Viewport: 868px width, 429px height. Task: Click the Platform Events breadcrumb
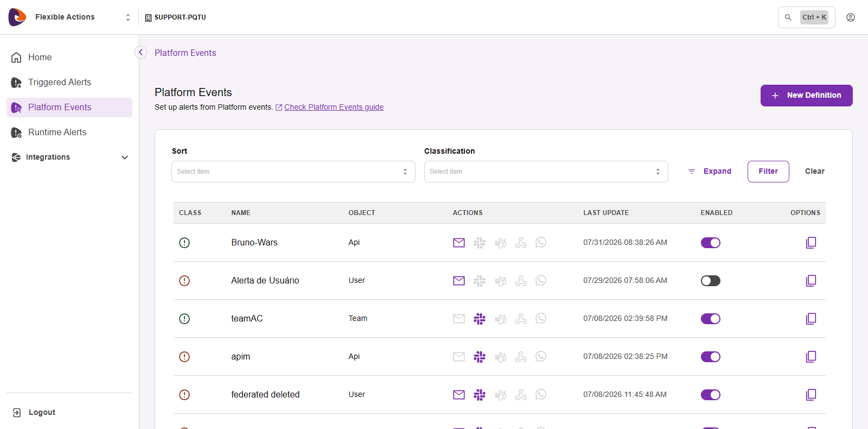[x=186, y=53]
